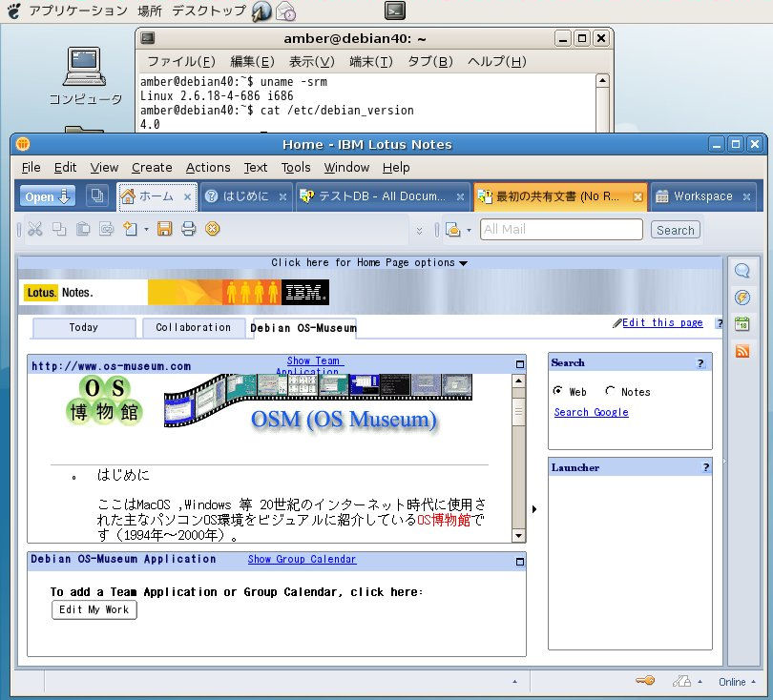Screen dimensions: 773x700
Task: Click the web frame scrollbar thumb
Action: (518, 412)
